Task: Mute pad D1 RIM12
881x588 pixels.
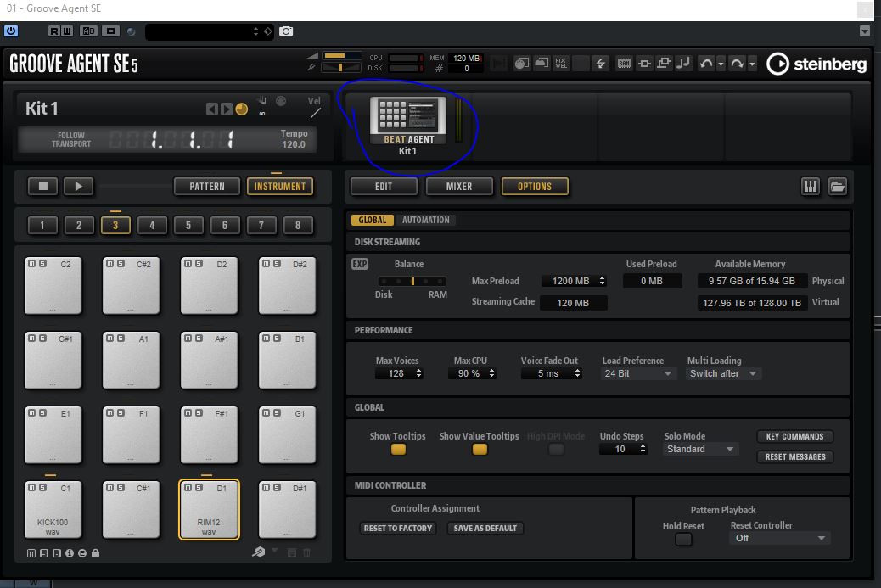Action: click(188, 488)
